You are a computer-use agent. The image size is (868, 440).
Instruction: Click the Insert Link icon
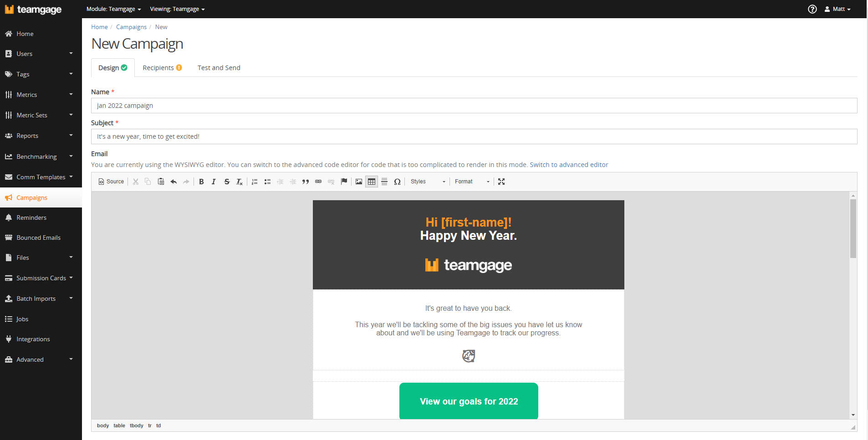click(x=318, y=182)
